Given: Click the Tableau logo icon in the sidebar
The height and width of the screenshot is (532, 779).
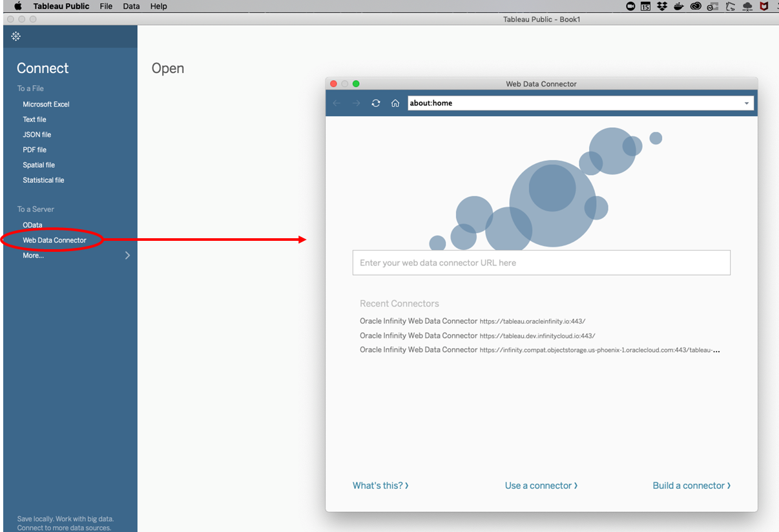Looking at the screenshot, I should [16, 37].
